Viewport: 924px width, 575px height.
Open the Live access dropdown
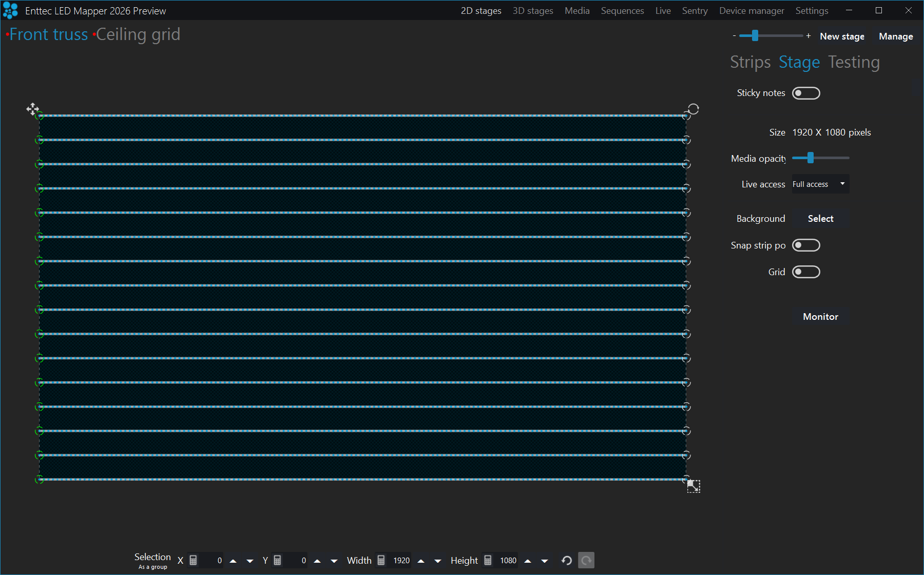click(820, 184)
